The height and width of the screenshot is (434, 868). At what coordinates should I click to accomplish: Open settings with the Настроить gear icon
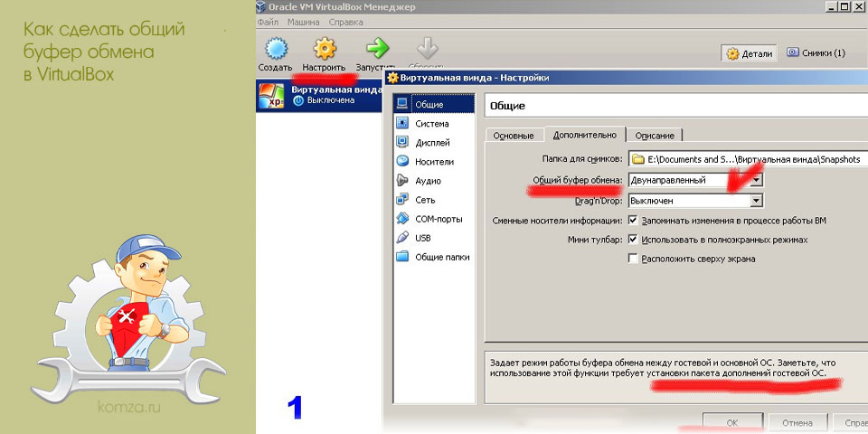(x=325, y=48)
